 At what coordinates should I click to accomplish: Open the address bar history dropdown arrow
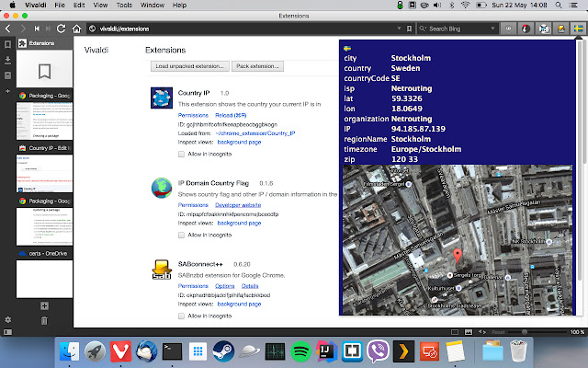[x=399, y=29]
